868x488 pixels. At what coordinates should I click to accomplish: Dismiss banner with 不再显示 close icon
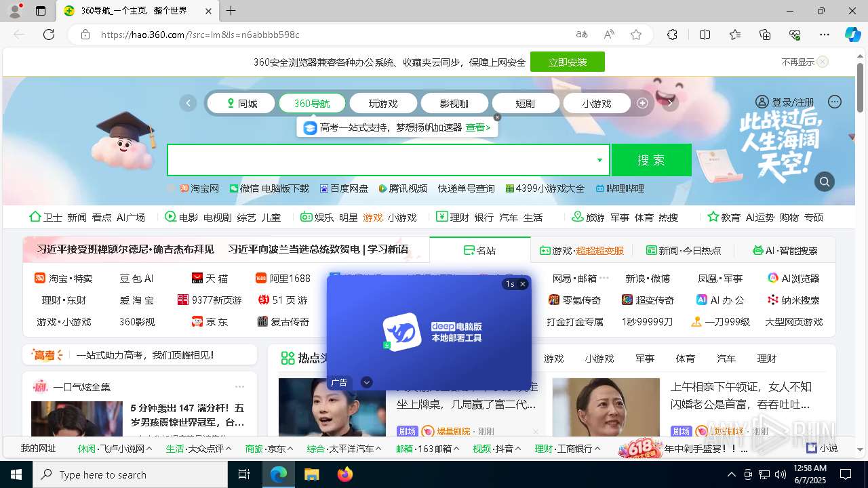tap(822, 62)
